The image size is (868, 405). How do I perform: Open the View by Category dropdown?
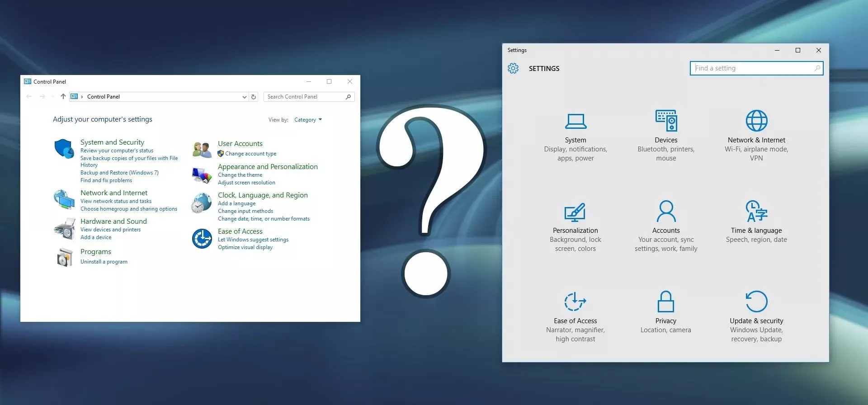click(x=308, y=120)
